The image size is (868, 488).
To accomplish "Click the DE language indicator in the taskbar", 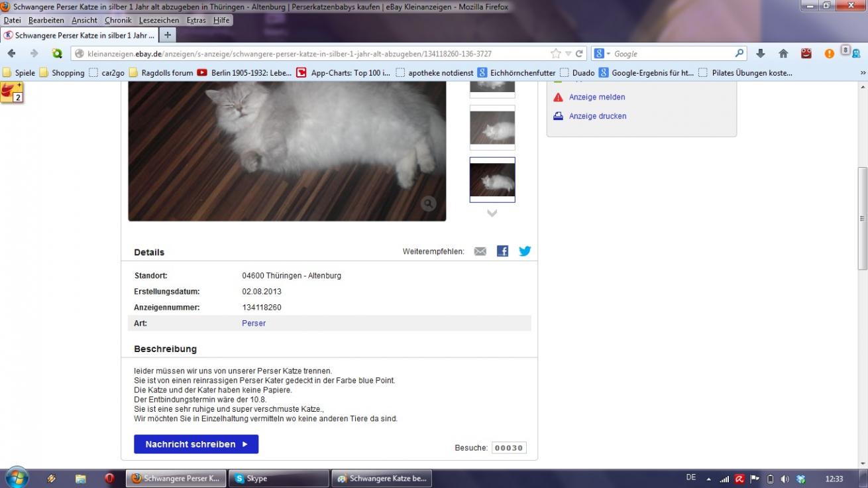I will point(691,477).
